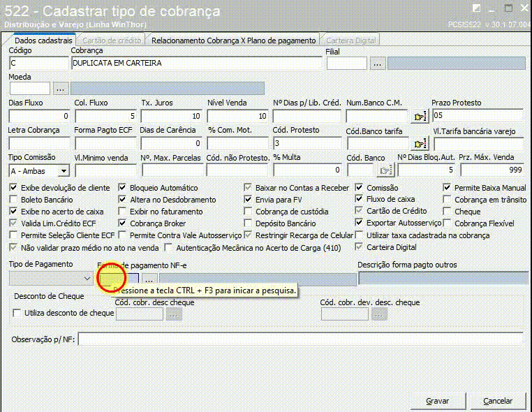Screen dimensions: 532x412
Task: Click the Código input field
Action: (x=39, y=63)
